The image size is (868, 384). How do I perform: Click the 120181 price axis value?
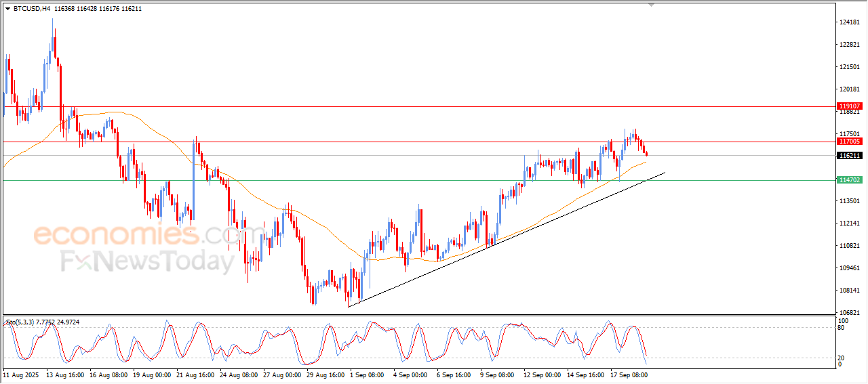[x=850, y=89]
